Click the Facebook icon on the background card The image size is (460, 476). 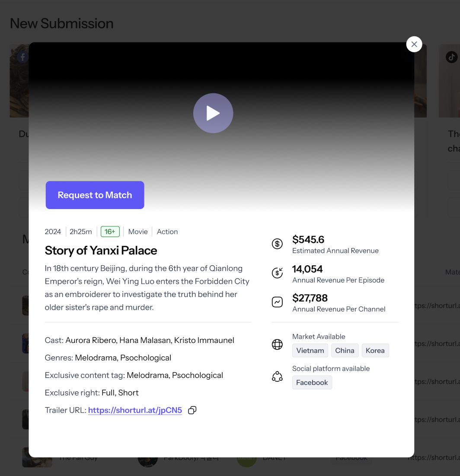[x=22, y=57]
